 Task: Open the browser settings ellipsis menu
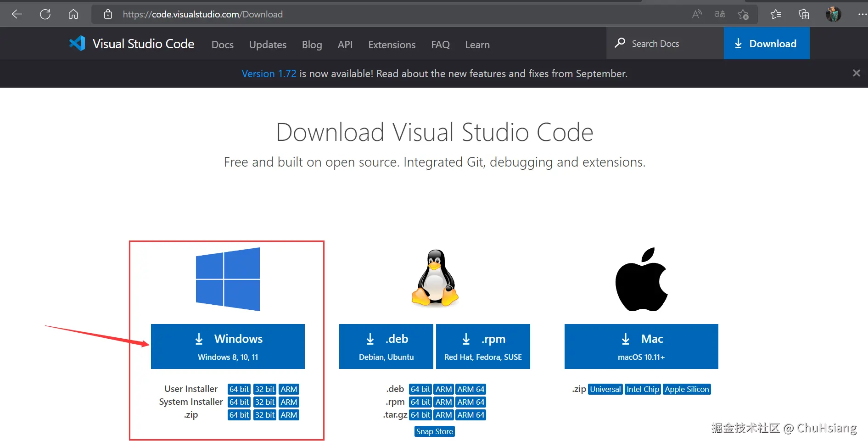click(x=862, y=14)
